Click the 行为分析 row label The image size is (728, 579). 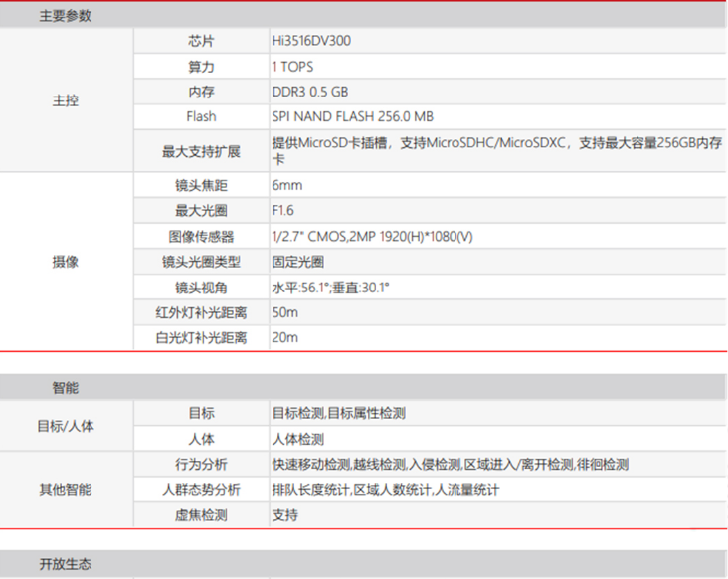tap(201, 465)
